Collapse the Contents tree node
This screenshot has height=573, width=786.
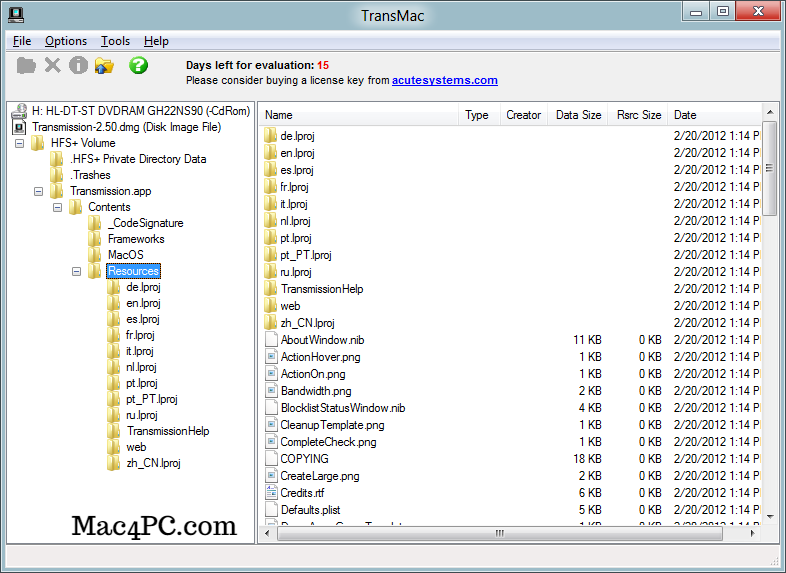pyautogui.click(x=58, y=208)
